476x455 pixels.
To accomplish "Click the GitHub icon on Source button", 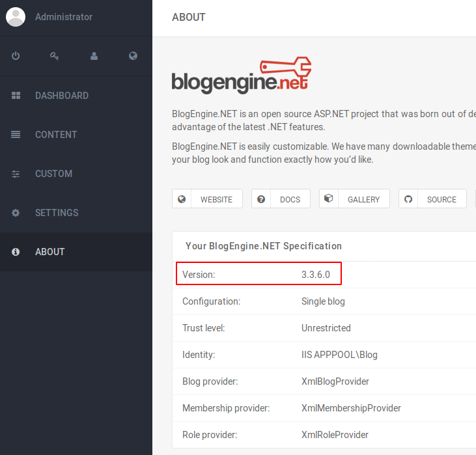I will [408, 199].
